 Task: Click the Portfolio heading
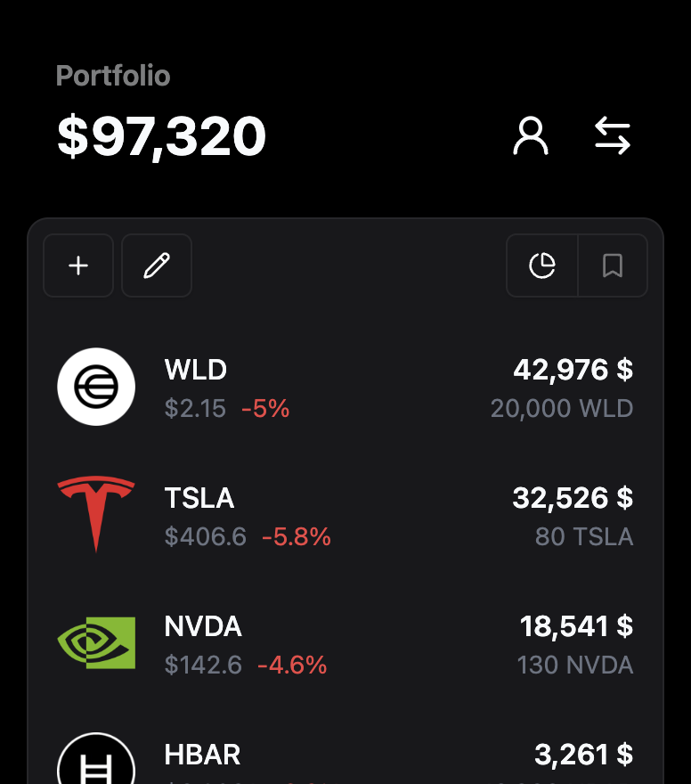[x=113, y=76]
